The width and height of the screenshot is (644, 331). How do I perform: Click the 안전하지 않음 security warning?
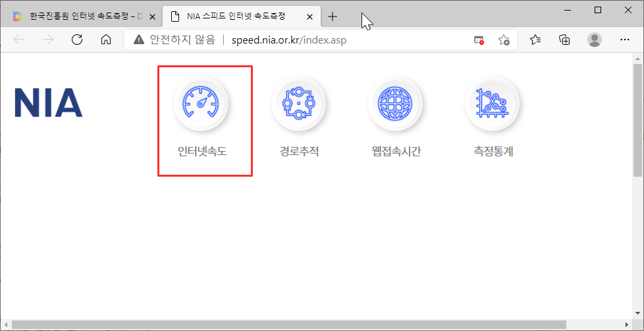[x=174, y=40]
